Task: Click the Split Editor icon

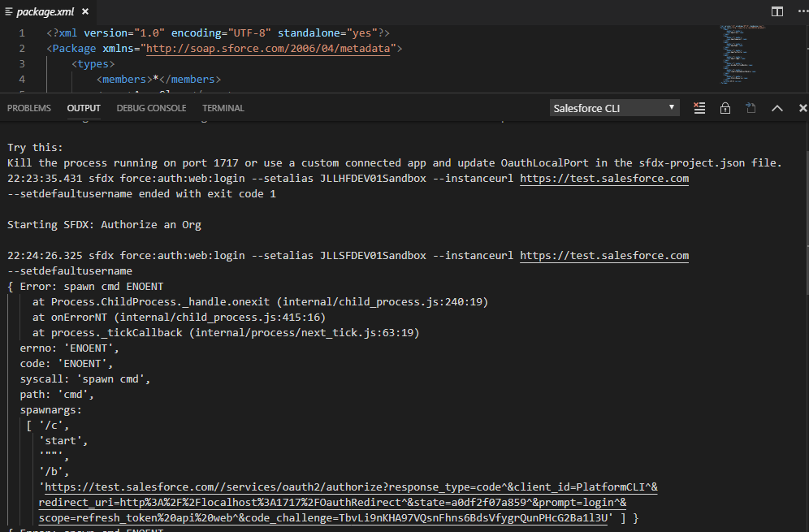Action: (x=777, y=11)
